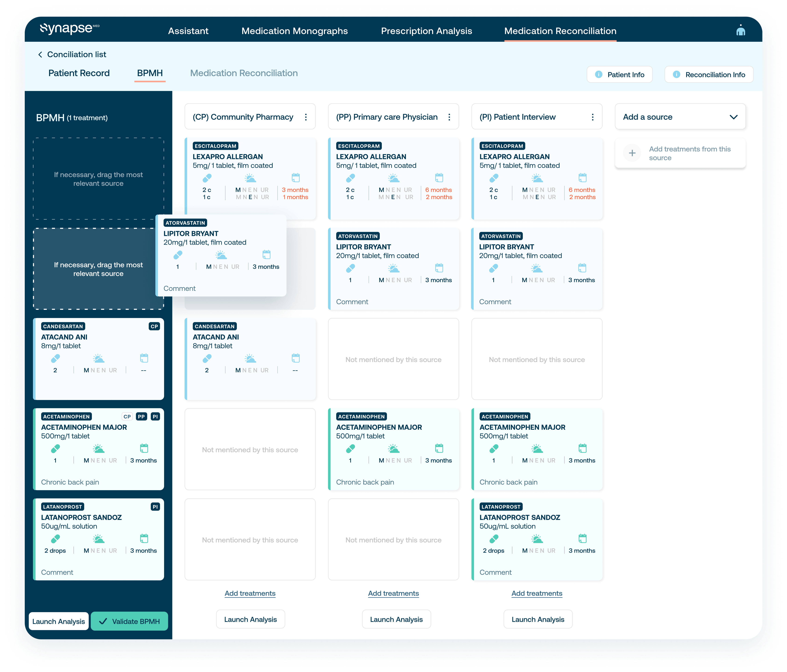Click the info icon on Patient Info

(599, 74)
